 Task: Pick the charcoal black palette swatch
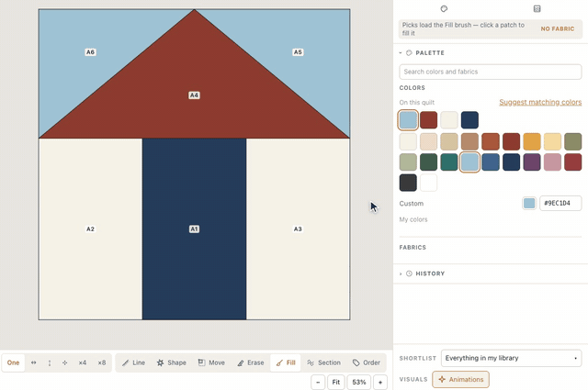[408, 183]
